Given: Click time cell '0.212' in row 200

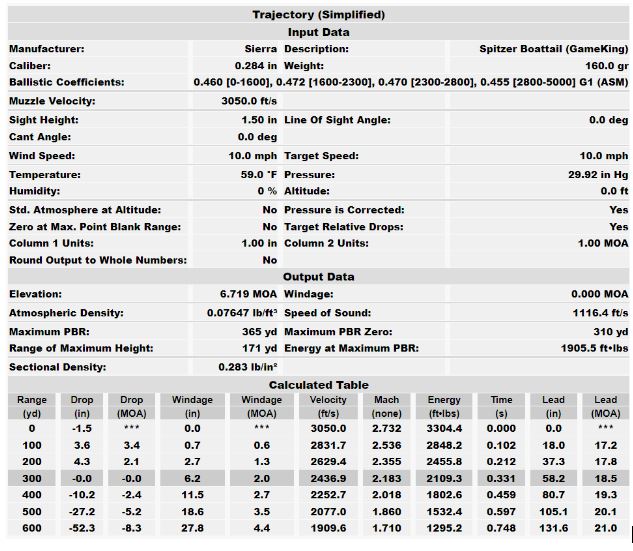Looking at the screenshot, I should (501, 462).
